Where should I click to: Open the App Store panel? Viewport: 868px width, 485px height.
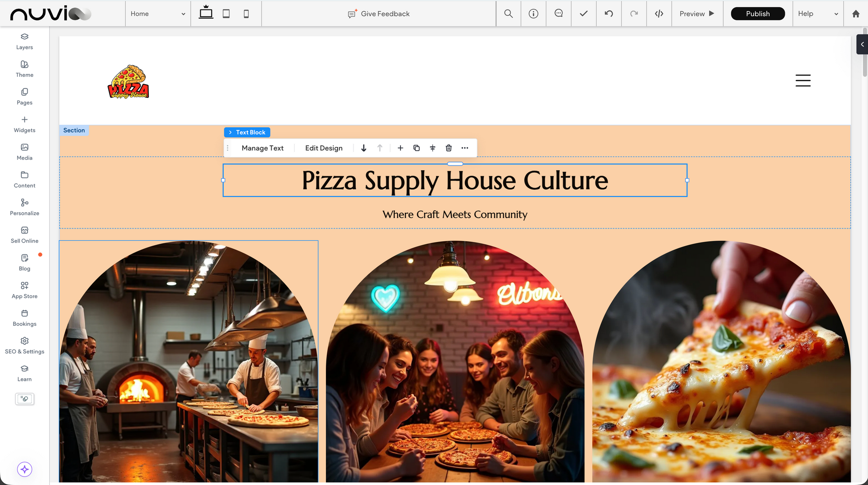click(x=24, y=290)
